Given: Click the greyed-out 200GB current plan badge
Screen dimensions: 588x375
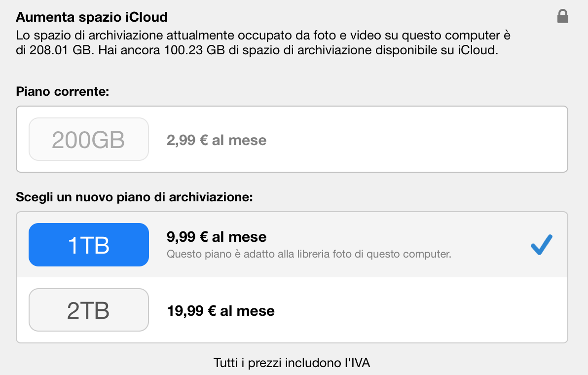Looking at the screenshot, I should coord(89,140).
